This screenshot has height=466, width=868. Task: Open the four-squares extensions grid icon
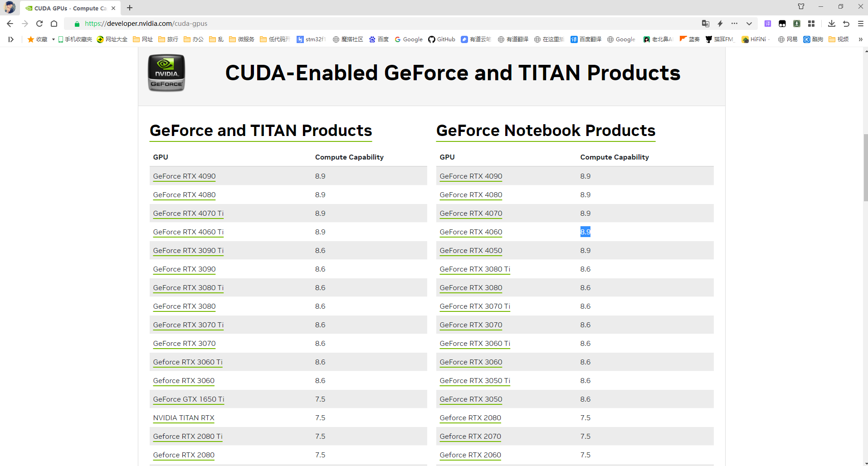811,24
